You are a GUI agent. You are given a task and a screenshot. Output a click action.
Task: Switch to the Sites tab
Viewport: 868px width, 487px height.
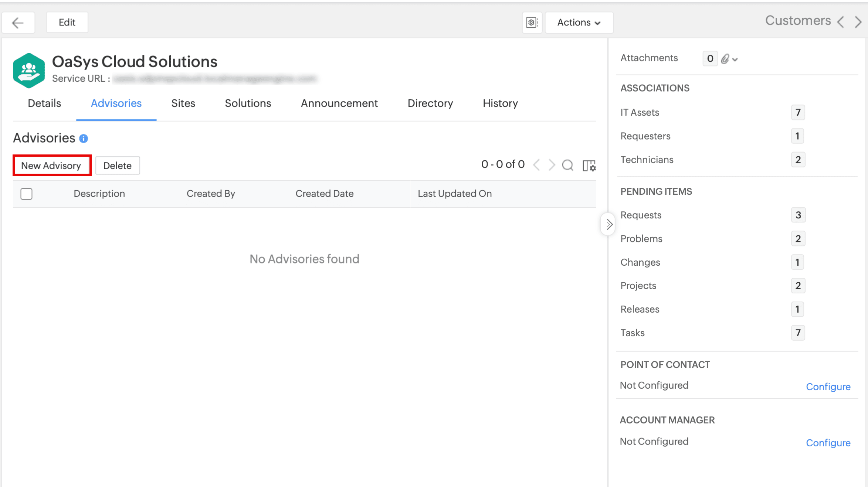point(183,103)
